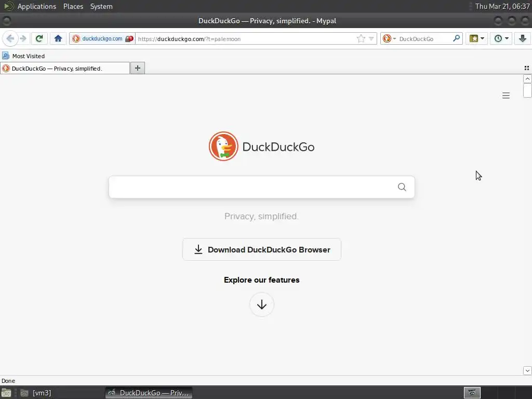This screenshot has width=532, height=399.
Task: Click the toolbar search magnifier icon
Action: coord(456,38)
